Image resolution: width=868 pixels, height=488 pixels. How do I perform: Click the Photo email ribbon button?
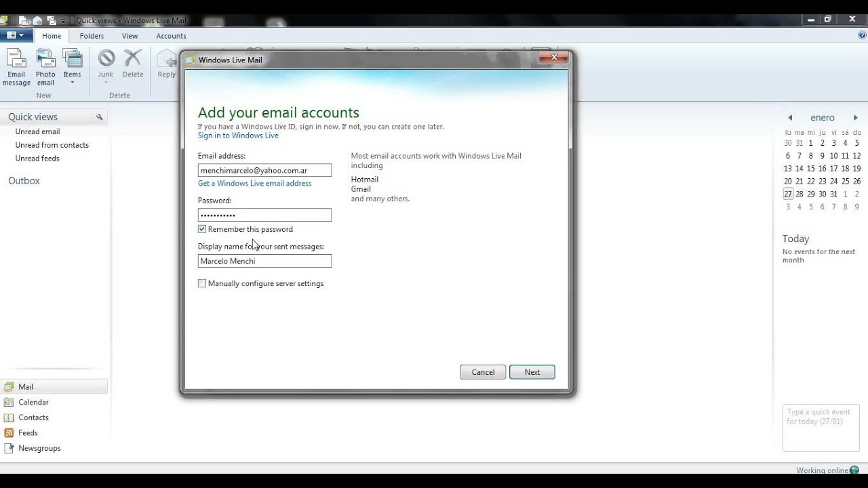[x=45, y=67]
